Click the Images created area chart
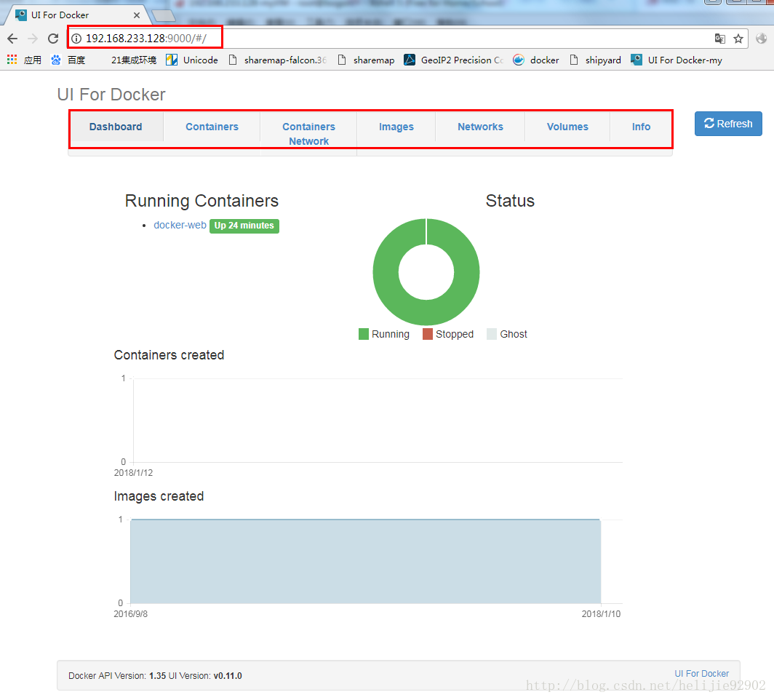Viewport: 774px width, 700px height. tap(365, 561)
